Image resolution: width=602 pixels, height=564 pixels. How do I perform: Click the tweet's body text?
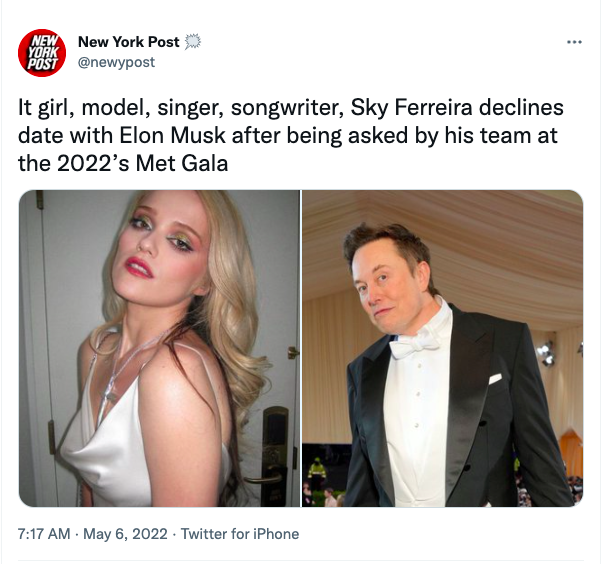pyautogui.click(x=290, y=134)
